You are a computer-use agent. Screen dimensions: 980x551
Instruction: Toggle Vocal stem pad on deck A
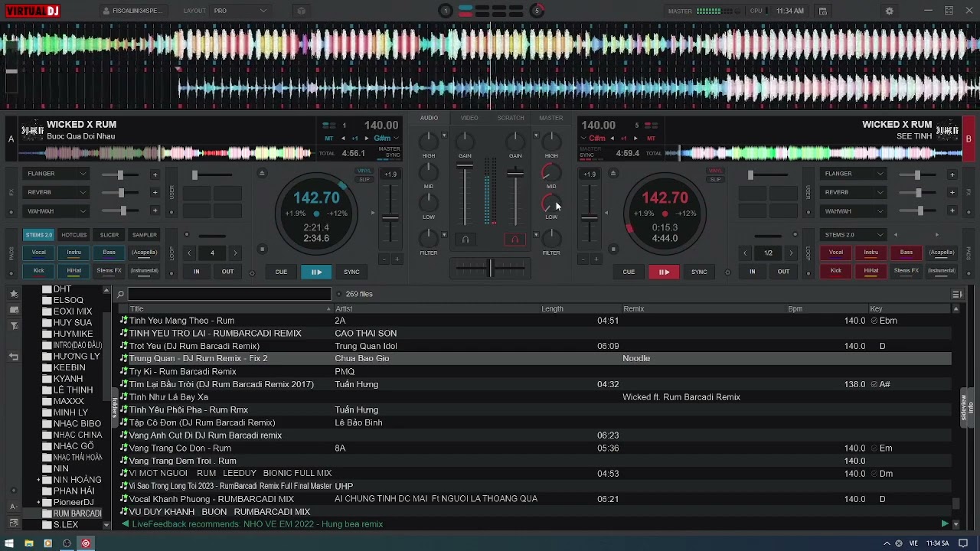point(38,253)
